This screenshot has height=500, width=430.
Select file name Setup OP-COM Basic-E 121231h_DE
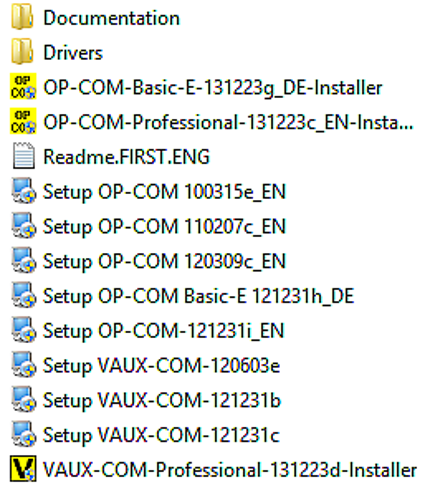(199, 296)
